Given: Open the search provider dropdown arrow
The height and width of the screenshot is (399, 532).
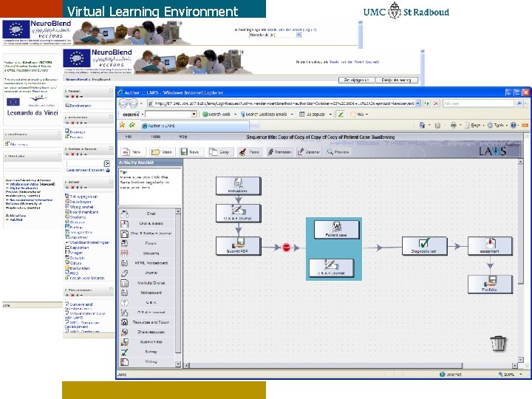Looking at the screenshot, I should click(525, 103).
